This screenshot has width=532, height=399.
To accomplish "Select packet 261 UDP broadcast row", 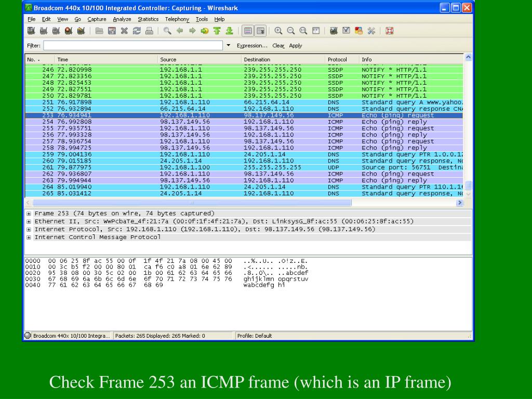I will pos(244,167).
